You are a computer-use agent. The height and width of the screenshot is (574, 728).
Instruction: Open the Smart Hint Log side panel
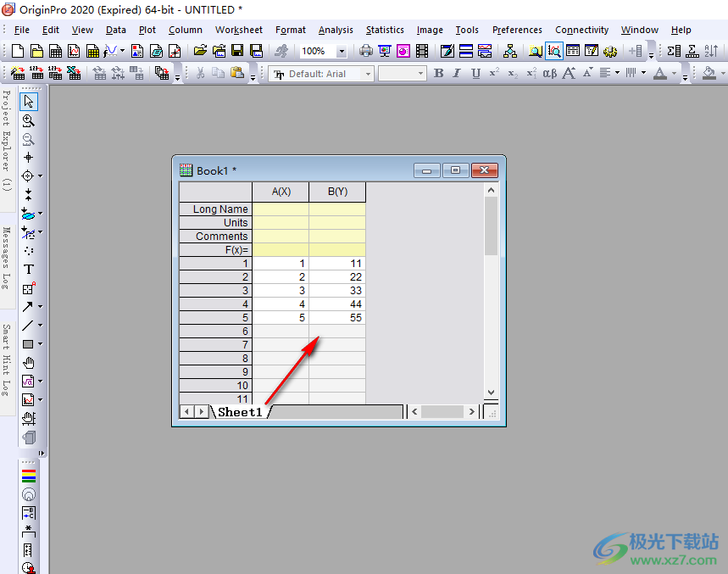(7, 359)
